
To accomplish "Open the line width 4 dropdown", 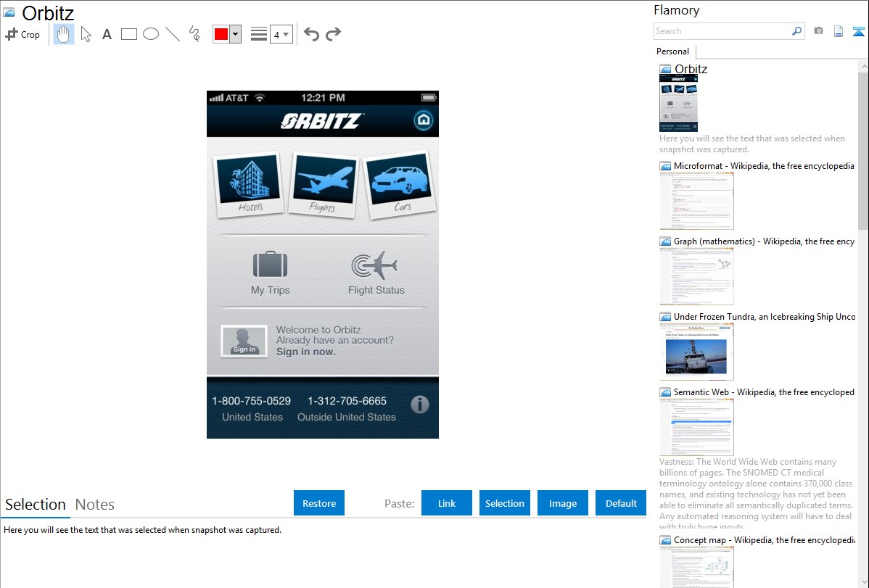I will (x=281, y=34).
